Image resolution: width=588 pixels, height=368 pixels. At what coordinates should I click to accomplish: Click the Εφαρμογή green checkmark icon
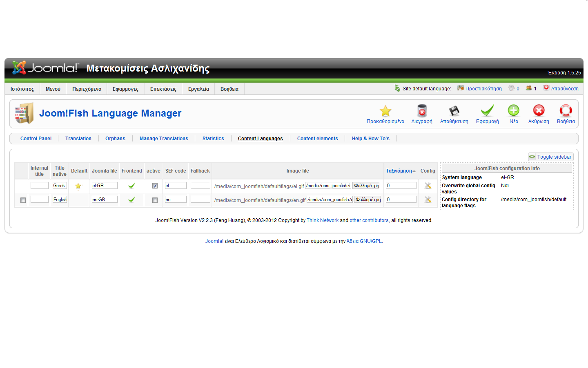(x=487, y=111)
